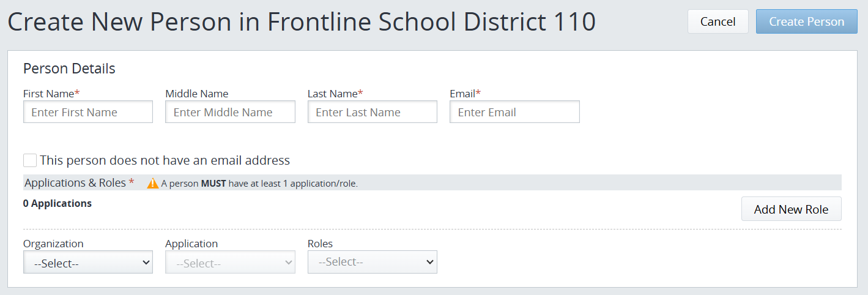Click the orange warning triangle icon
Image resolution: width=868 pixels, height=295 pixels.
pyautogui.click(x=153, y=183)
